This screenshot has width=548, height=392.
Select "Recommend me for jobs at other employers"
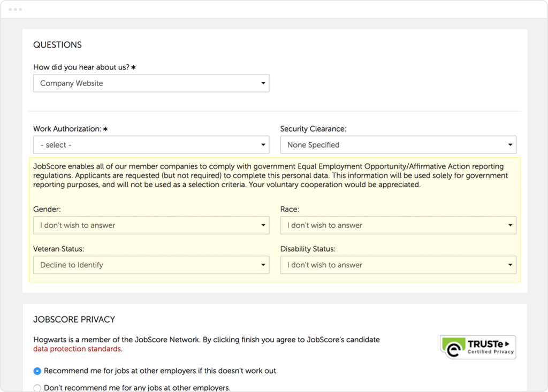click(37, 371)
